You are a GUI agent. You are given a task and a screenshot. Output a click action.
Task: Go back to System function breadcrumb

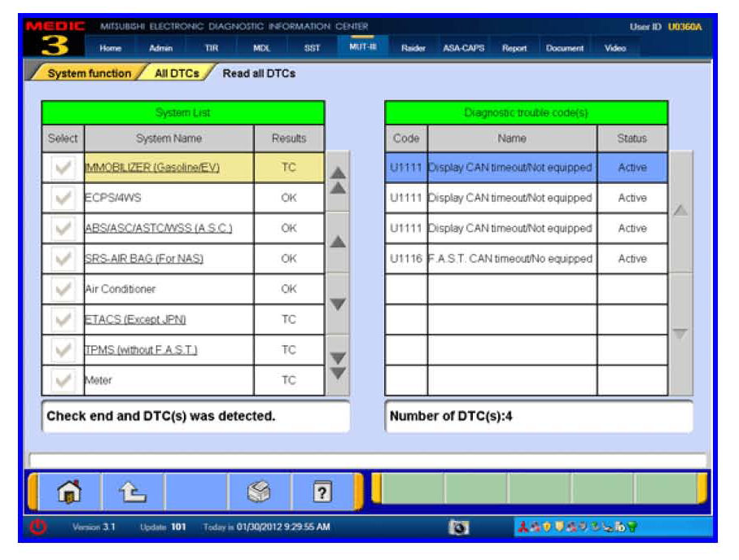point(89,73)
